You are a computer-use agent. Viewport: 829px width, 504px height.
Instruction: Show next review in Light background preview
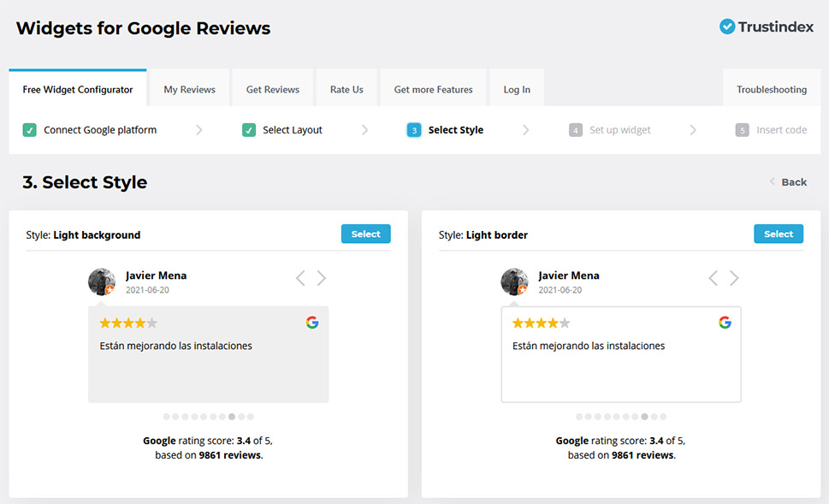point(322,278)
